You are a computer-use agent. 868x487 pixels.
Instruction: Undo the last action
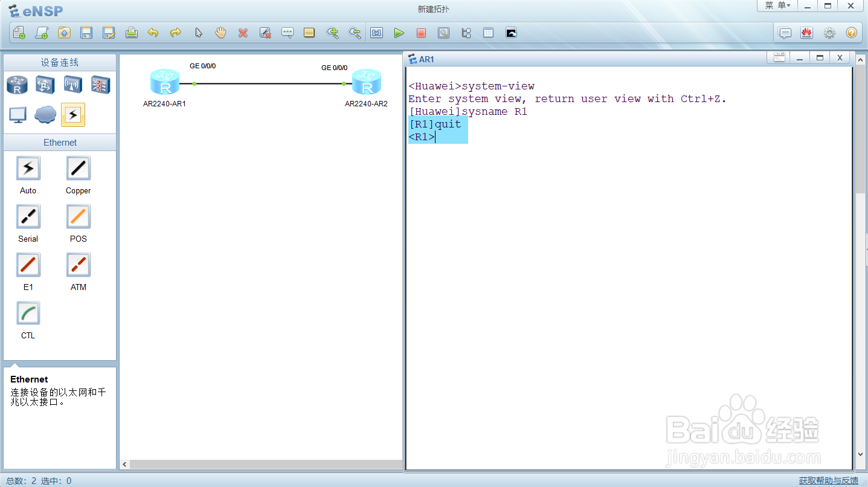pyautogui.click(x=153, y=33)
